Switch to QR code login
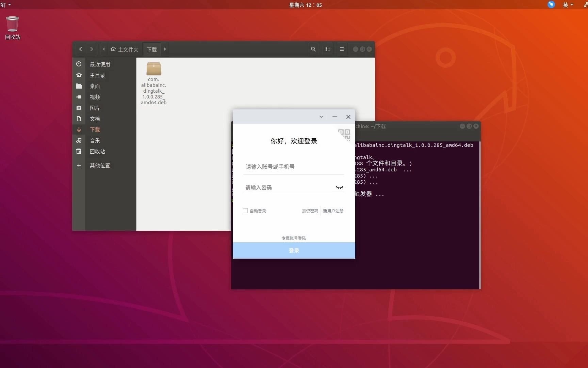The image size is (588, 368). [x=344, y=135]
